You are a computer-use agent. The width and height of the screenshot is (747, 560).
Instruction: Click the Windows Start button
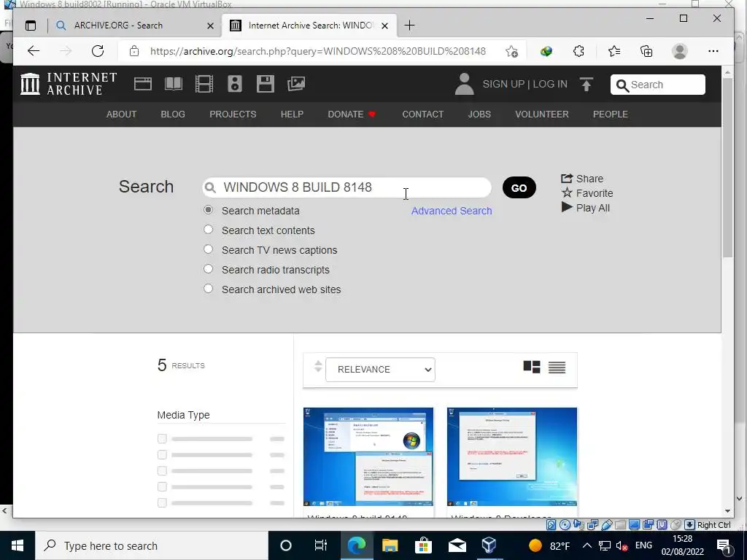pos(18,545)
